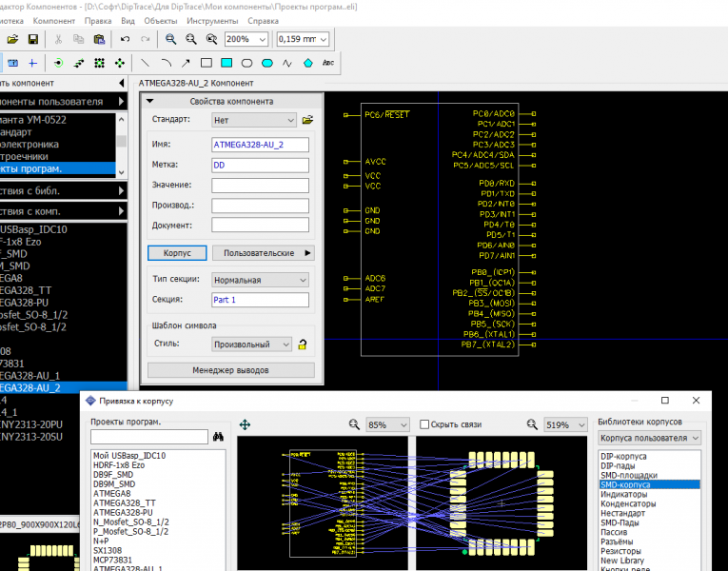Click the zoom in magnifier icon
Screen dimensions: 728x571
[x=171, y=39]
